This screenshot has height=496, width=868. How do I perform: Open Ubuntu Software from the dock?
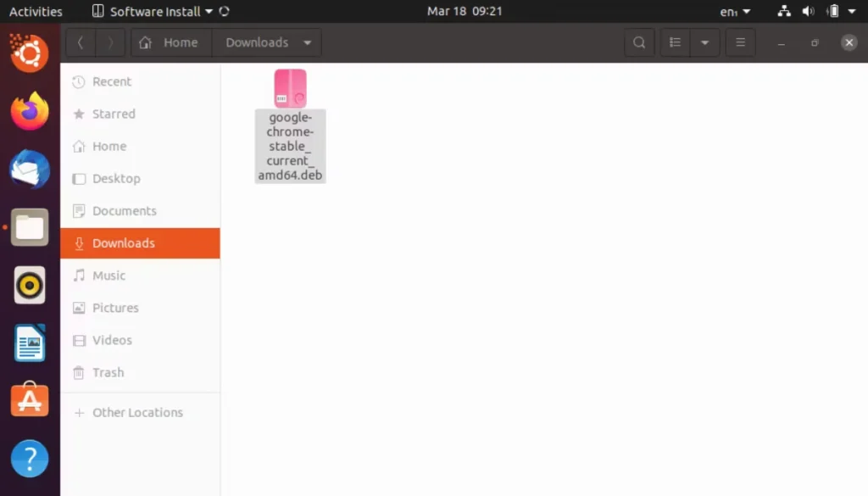pyautogui.click(x=30, y=399)
